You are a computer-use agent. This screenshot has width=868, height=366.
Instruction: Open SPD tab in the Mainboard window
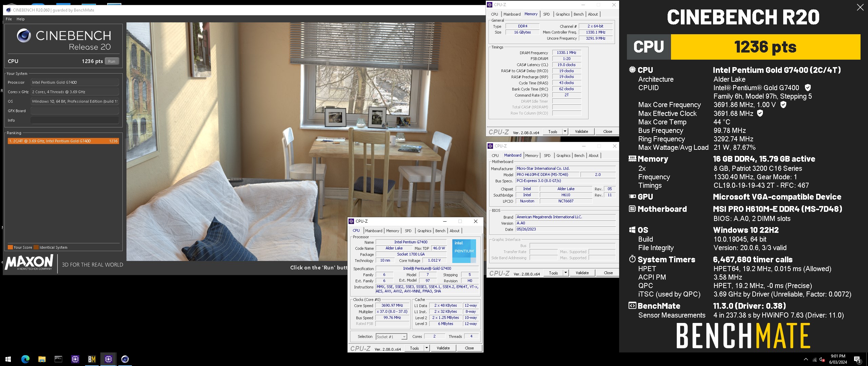point(547,156)
